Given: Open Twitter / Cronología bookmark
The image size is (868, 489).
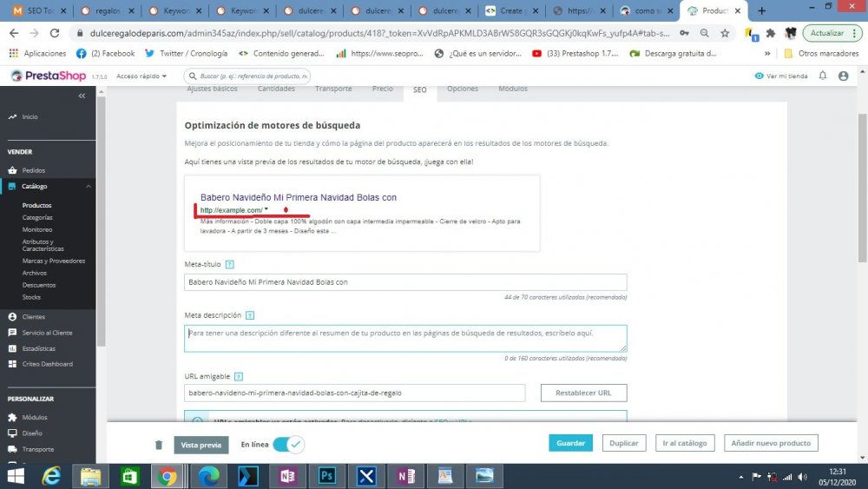Looking at the screenshot, I should point(186,54).
